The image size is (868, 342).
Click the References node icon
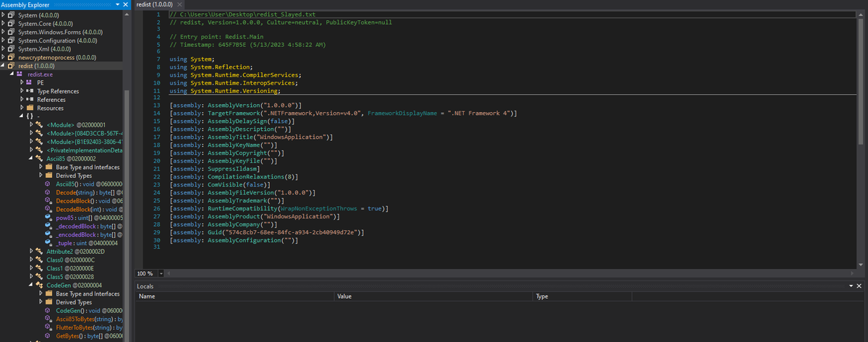pos(30,99)
